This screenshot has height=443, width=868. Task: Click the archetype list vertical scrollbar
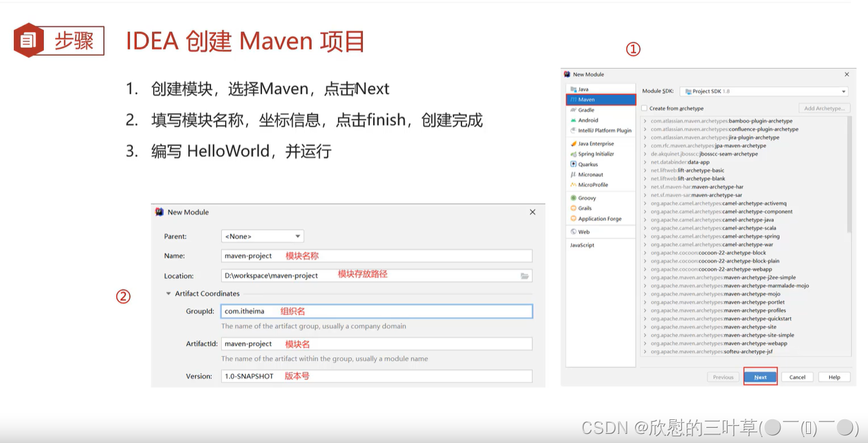tap(848, 173)
